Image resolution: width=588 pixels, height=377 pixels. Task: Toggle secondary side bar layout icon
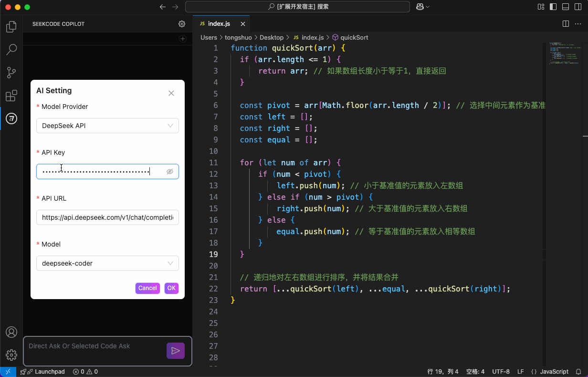[578, 7]
